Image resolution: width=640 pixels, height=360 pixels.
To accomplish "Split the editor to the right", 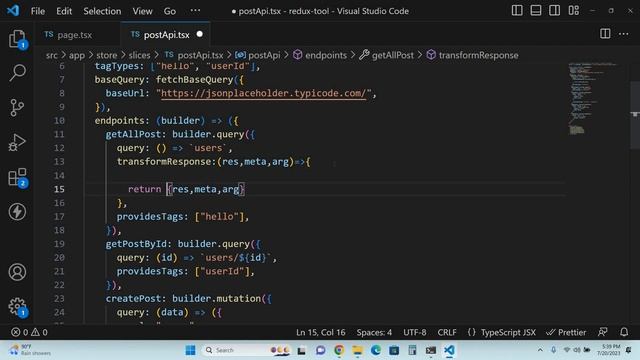I will 605,34.
